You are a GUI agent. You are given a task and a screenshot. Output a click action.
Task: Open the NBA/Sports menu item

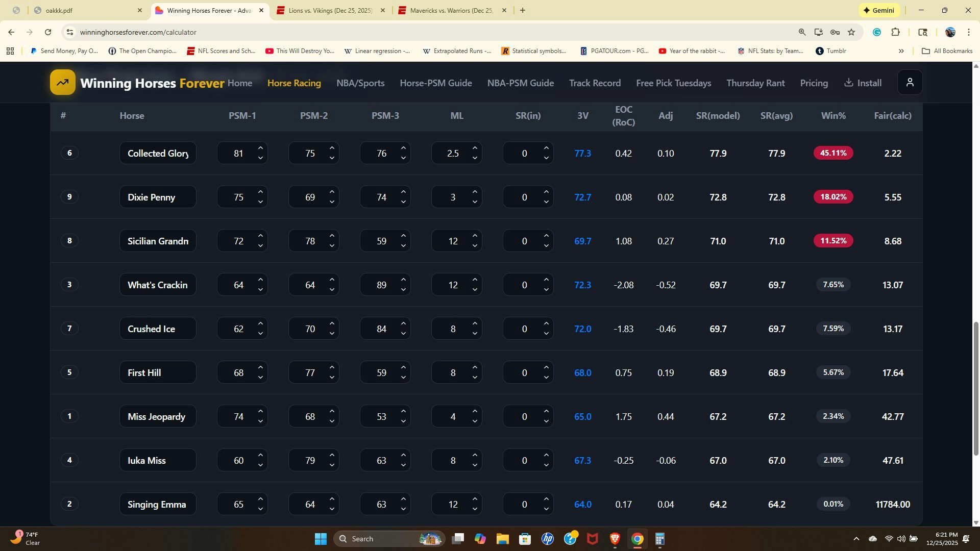click(x=360, y=83)
